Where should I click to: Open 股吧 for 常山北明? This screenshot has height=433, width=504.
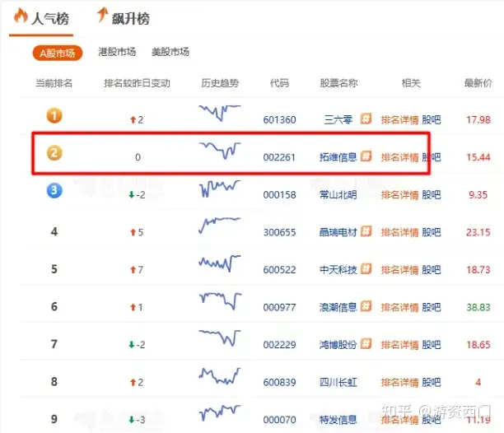point(432,194)
